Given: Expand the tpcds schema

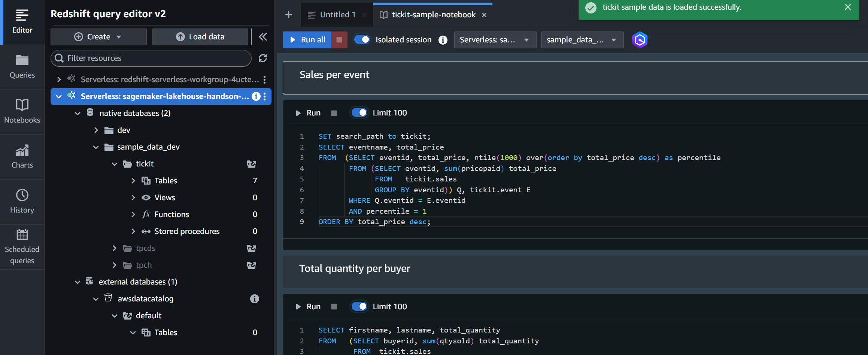Looking at the screenshot, I should click(x=115, y=248).
